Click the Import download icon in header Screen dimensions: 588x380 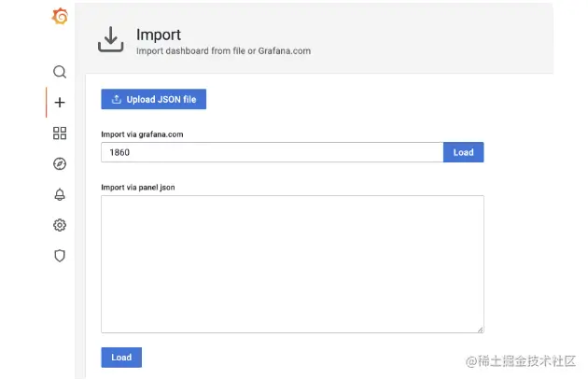pyautogui.click(x=111, y=39)
